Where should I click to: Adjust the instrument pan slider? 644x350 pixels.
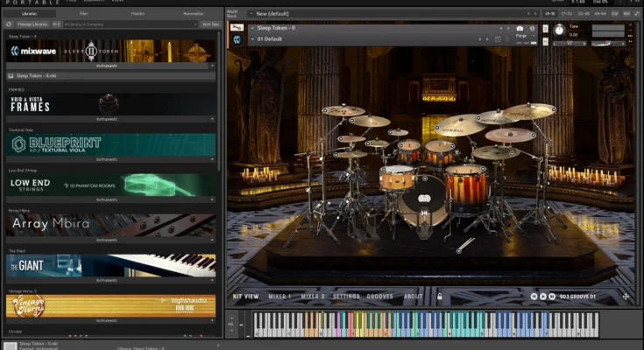(570, 43)
